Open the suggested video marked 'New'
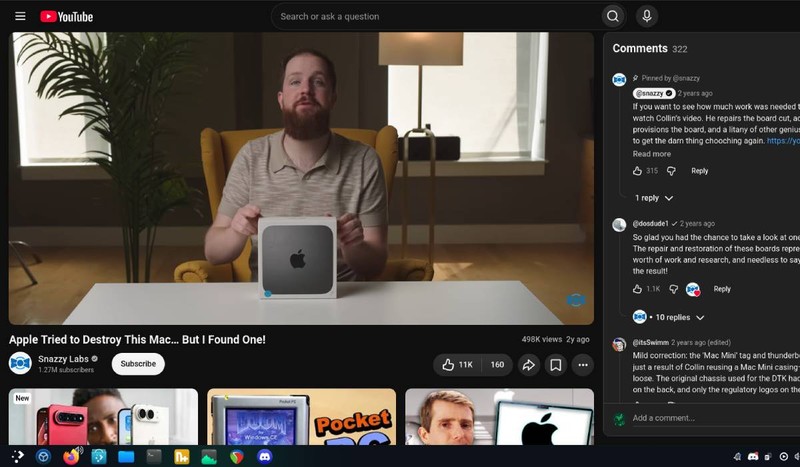This screenshot has height=467, width=800. coord(103,416)
